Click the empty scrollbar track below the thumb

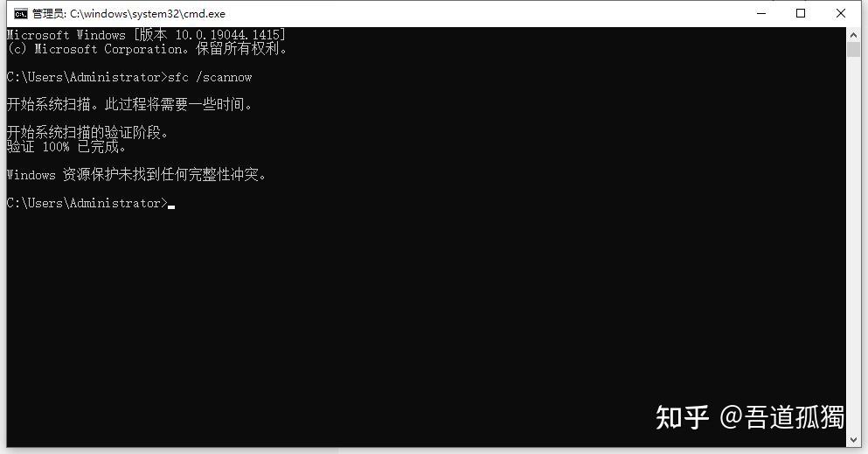pos(853,243)
